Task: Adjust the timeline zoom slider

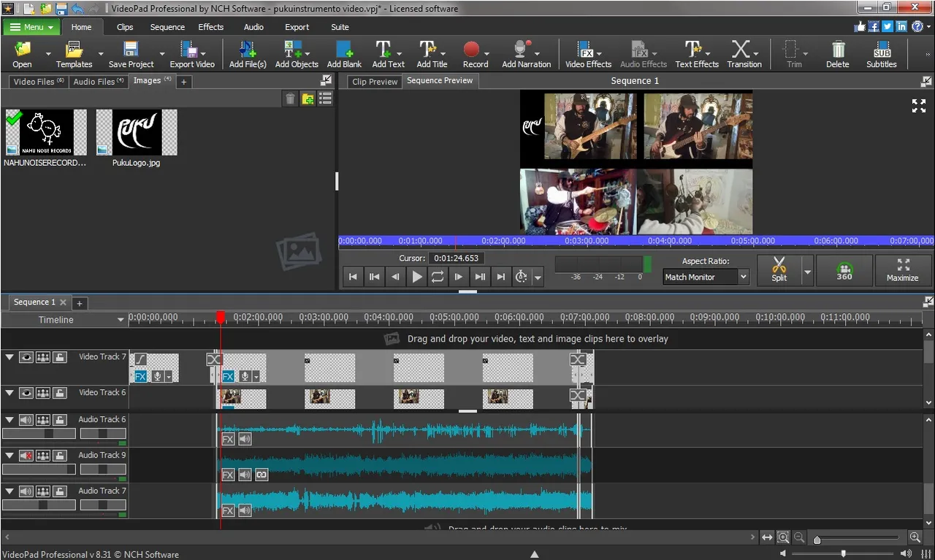Action: click(x=857, y=540)
